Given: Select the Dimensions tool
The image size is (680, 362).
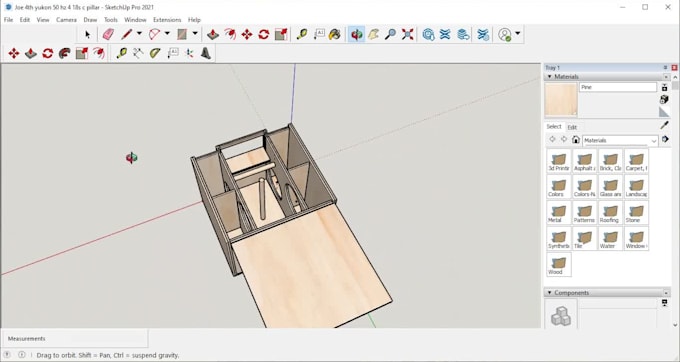Looking at the screenshot, I should [x=138, y=53].
